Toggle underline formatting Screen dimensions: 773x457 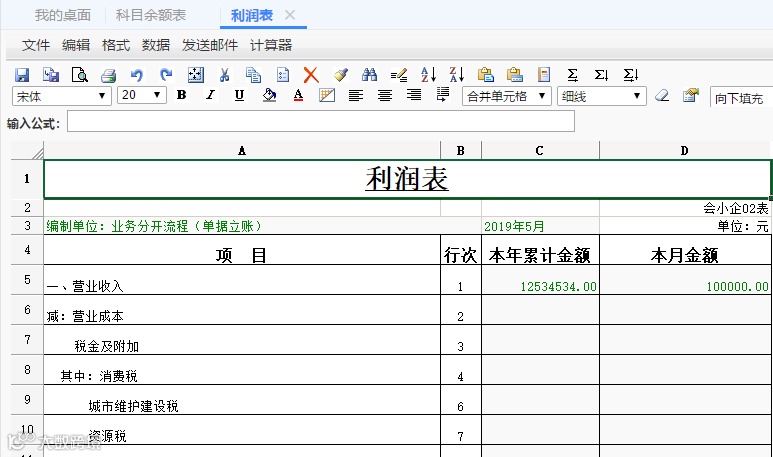(240, 95)
